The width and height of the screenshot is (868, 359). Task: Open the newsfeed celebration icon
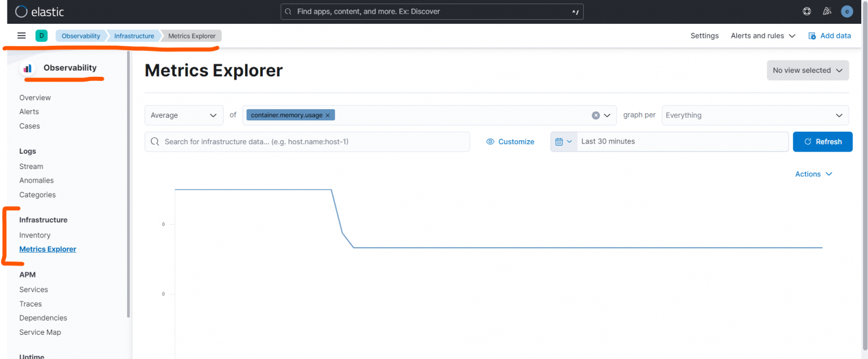(827, 11)
